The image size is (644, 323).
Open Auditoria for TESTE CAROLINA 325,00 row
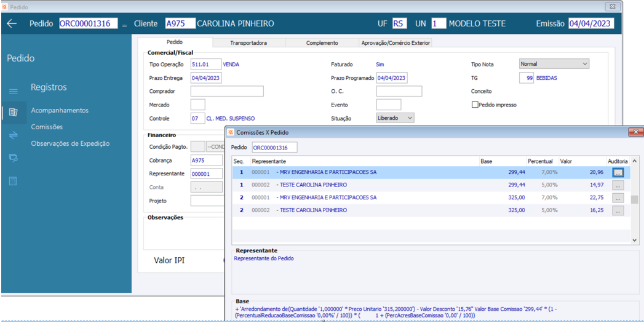(618, 211)
